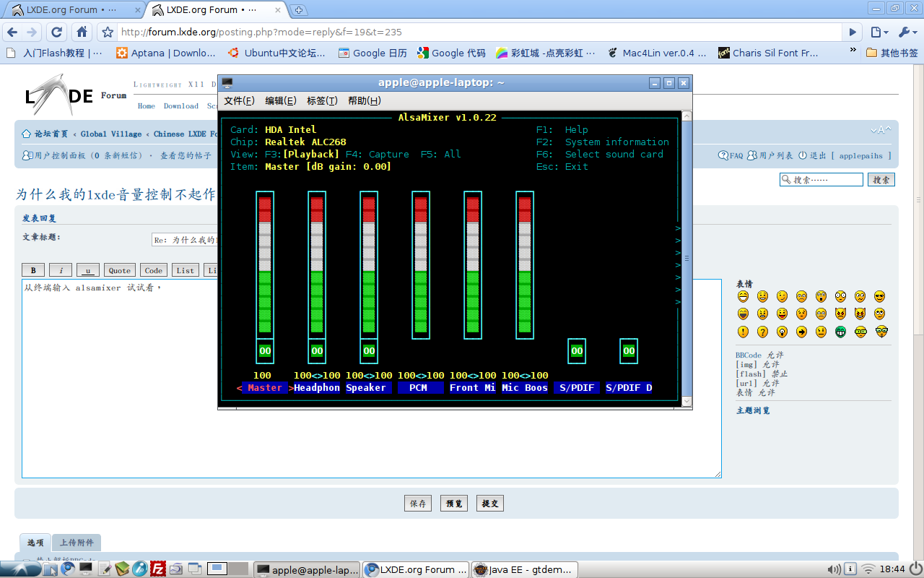Open the 文件(F) terminal menu
This screenshot has width=924, height=578.
pos(239,100)
